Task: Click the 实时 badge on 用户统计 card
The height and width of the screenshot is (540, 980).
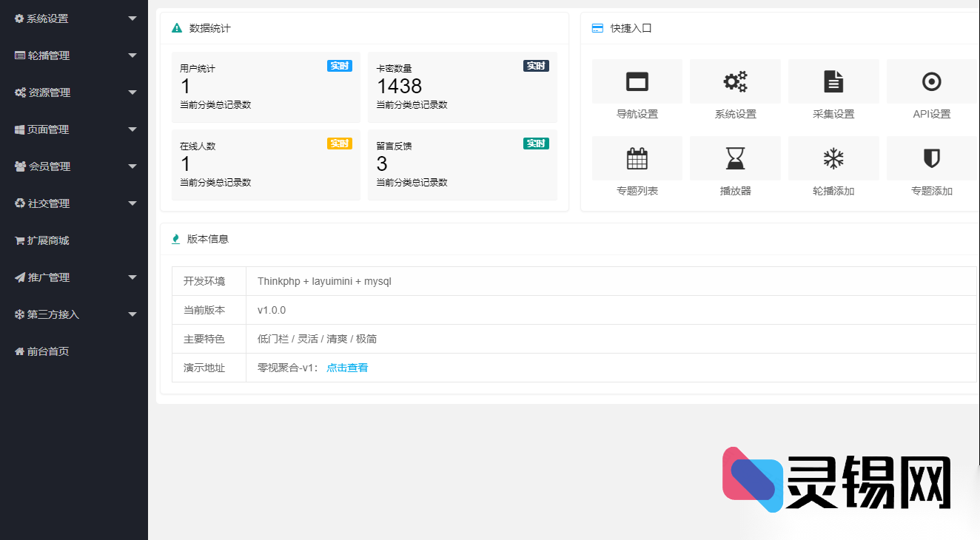Action: pyautogui.click(x=339, y=66)
